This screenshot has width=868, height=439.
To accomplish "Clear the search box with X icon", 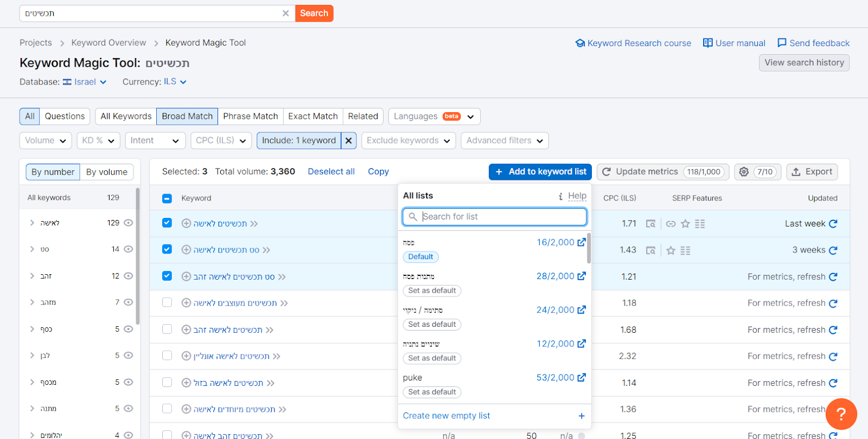I will point(285,14).
